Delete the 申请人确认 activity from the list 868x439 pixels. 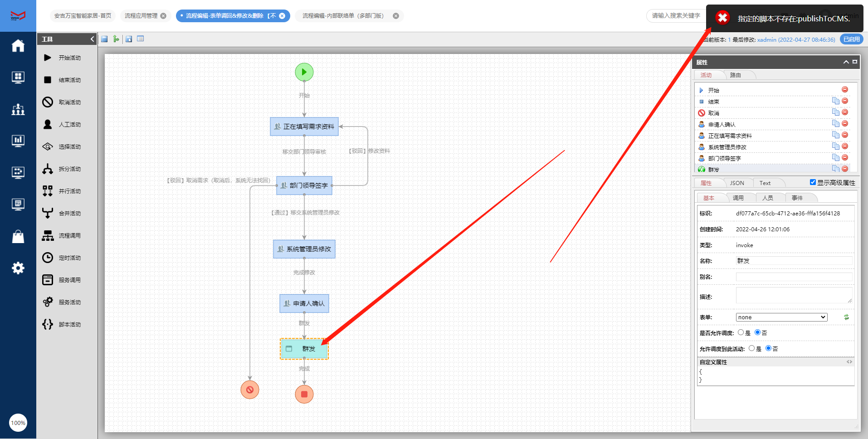(x=845, y=123)
